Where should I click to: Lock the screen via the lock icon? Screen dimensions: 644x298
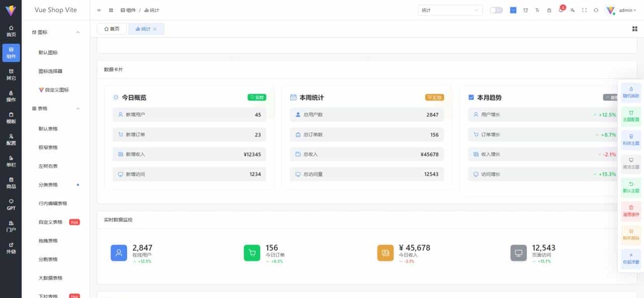(x=549, y=10)
